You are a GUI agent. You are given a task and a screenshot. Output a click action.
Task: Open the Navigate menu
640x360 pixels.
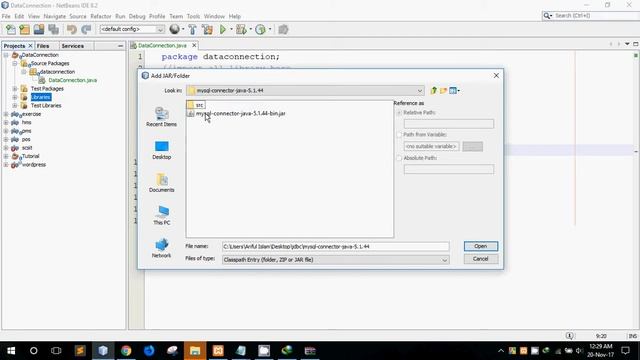coord(55,16)
